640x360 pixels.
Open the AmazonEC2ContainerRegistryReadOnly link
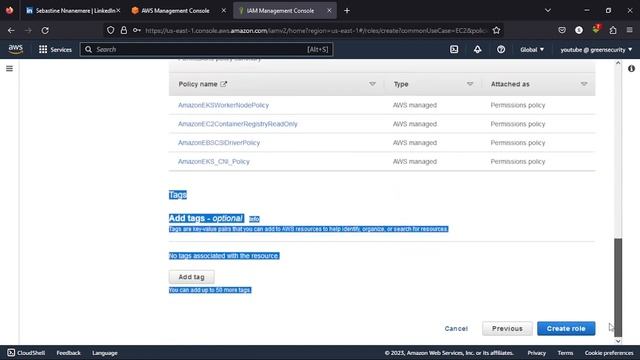coord(238,124)
